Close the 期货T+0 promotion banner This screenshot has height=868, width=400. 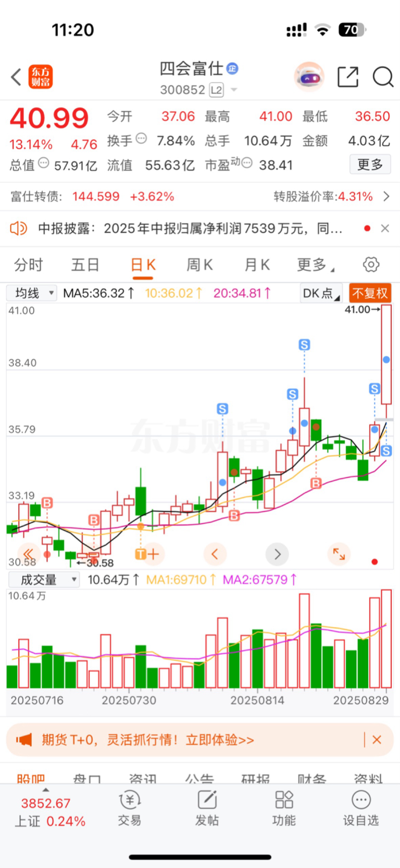pos(377,740)
